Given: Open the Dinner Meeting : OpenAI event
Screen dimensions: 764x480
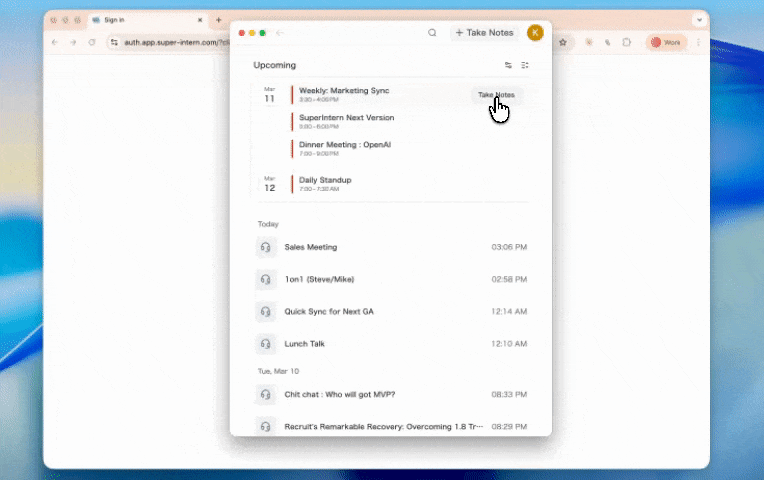Looking at the screenshot, I should tap(345, 148).
